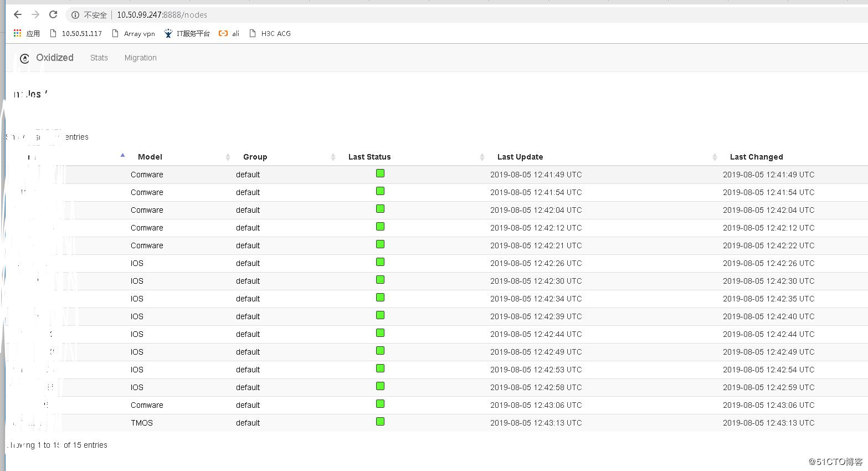Select default group cell in TMOS row
Screen dimensions: 868x471
click(x=248, y=423)
